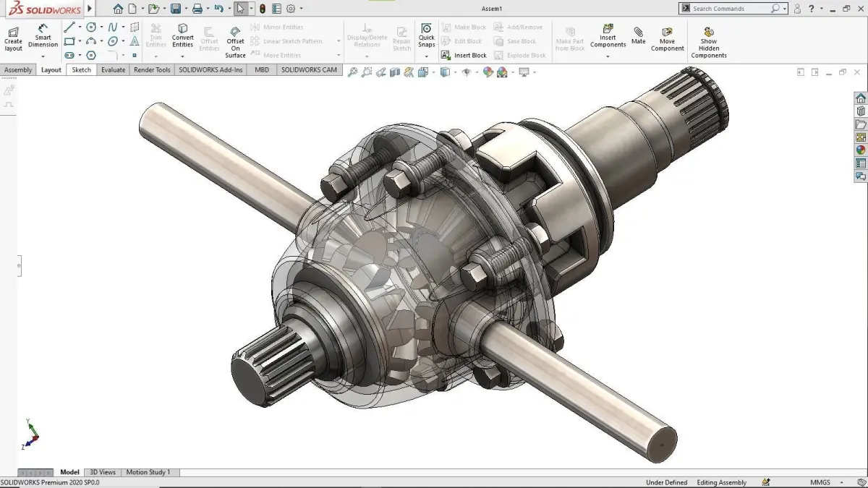Save the assembly with the Save icon
The image size is (868, 488).
pyautogui.click(x=175, y=9)
